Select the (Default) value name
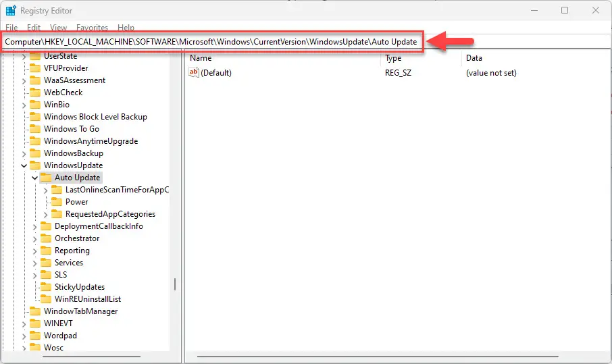 coord(216,73)
